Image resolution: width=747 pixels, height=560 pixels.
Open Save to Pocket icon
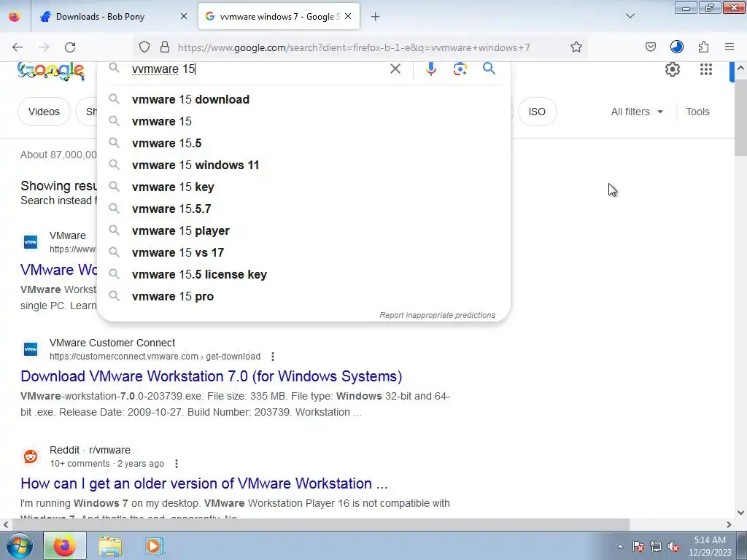click(x=650, y=47)
